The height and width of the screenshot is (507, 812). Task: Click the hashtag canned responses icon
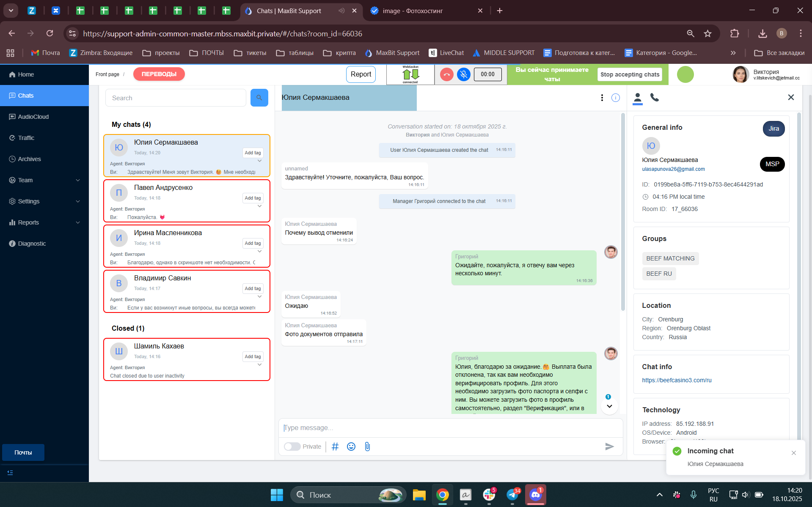pos(335,447)
